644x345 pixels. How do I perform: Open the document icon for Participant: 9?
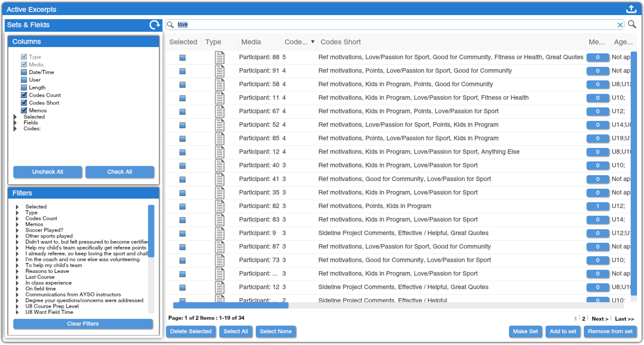[219, 233]
